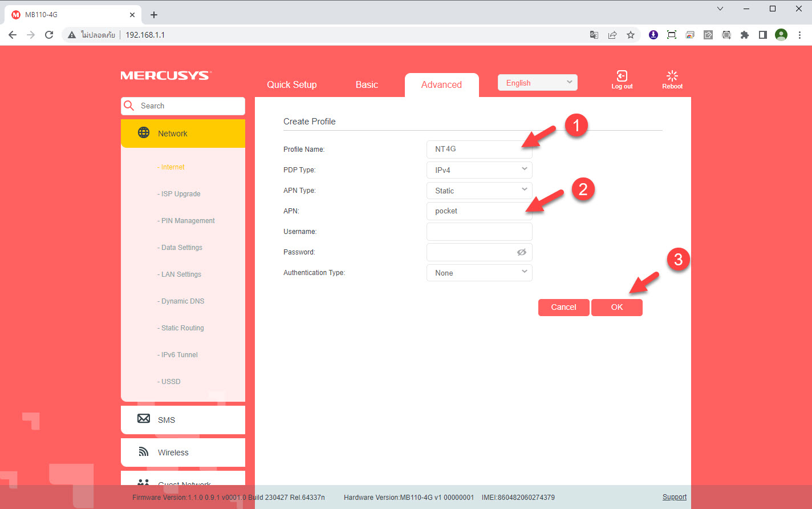812x509 pixels.
Task: Switch to the Quick Setup tab
Action: pyautogui.click(x=291, y=84)
